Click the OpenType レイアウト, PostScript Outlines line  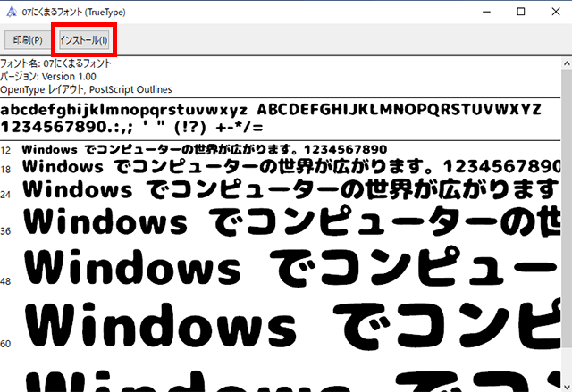coord(86,89)
